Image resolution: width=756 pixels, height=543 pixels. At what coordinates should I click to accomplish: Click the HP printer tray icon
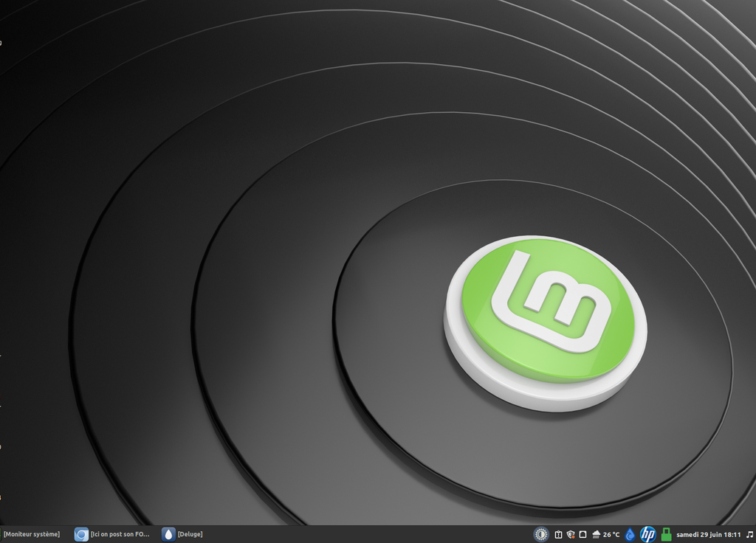[648, 534]
